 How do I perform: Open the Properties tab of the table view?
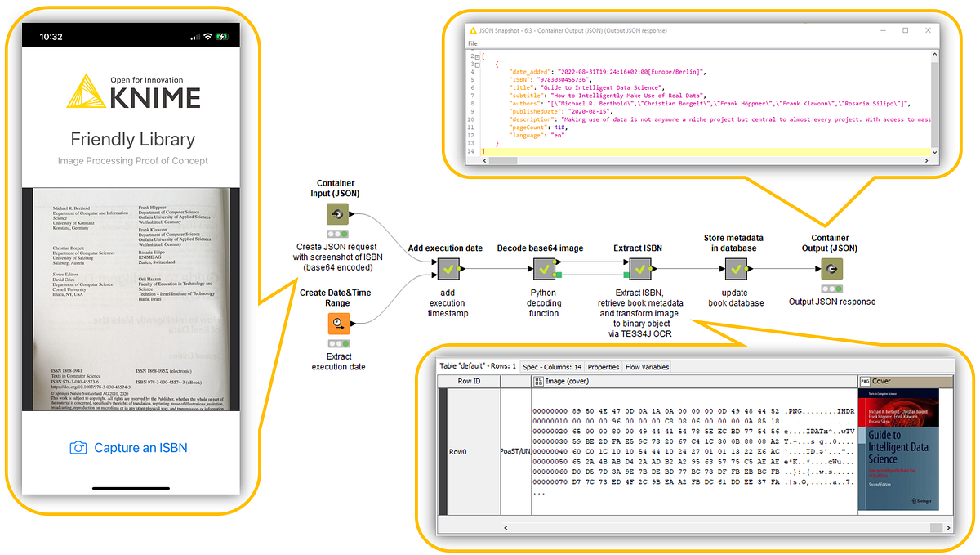pyautogui.click(x=603, y=366)
